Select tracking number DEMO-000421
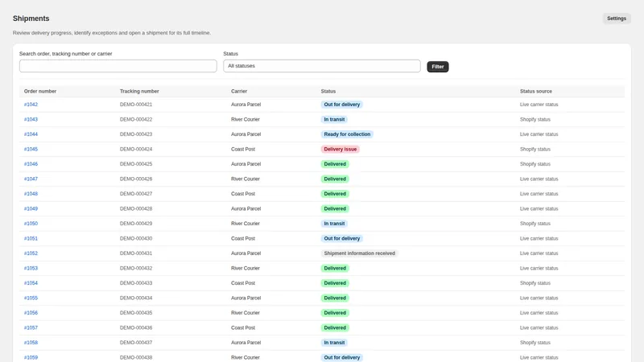This screenshot has width=644, height=362. point(136,105)
